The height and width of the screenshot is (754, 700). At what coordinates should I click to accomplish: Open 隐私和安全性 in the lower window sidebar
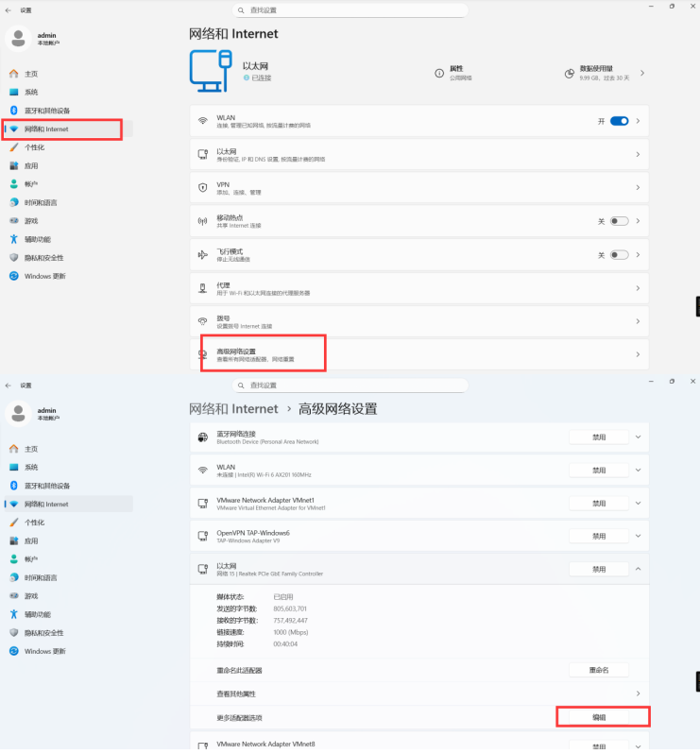click(68, 633)
